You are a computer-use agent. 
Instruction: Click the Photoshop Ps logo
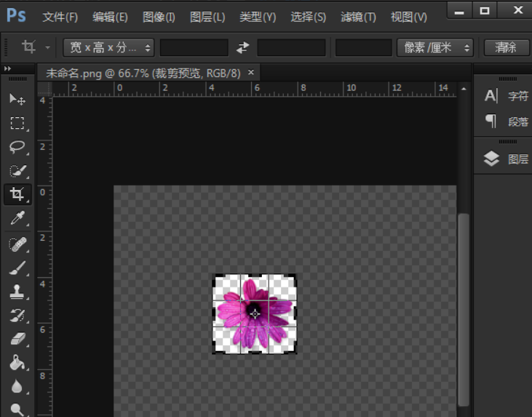[16, 15]
